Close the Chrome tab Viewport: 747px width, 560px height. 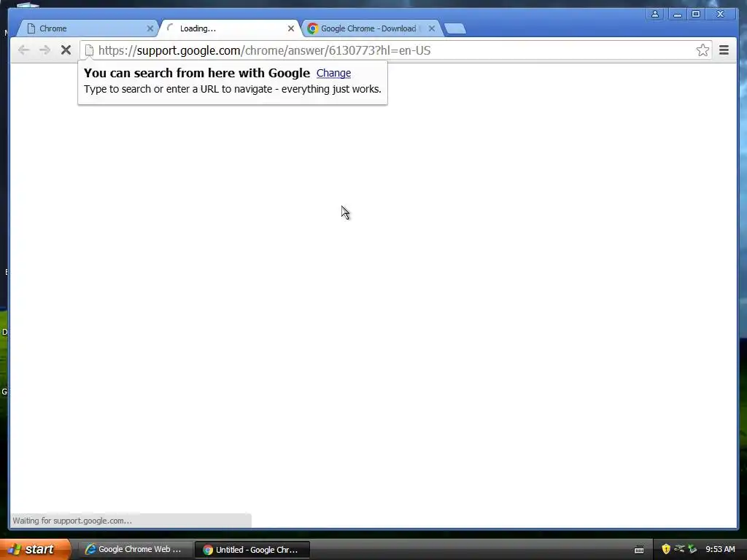(150, 28)
